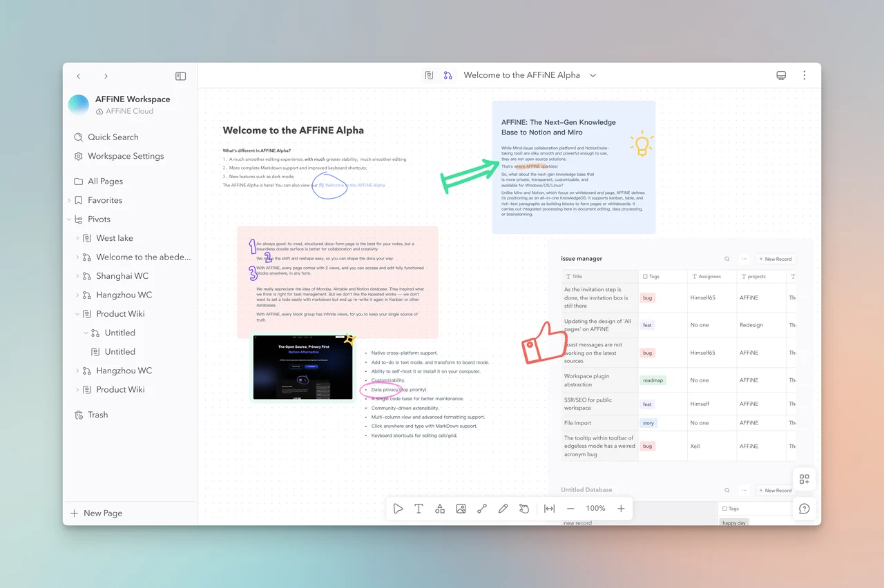Choose the Image insert tool

(x=461, y=509)
